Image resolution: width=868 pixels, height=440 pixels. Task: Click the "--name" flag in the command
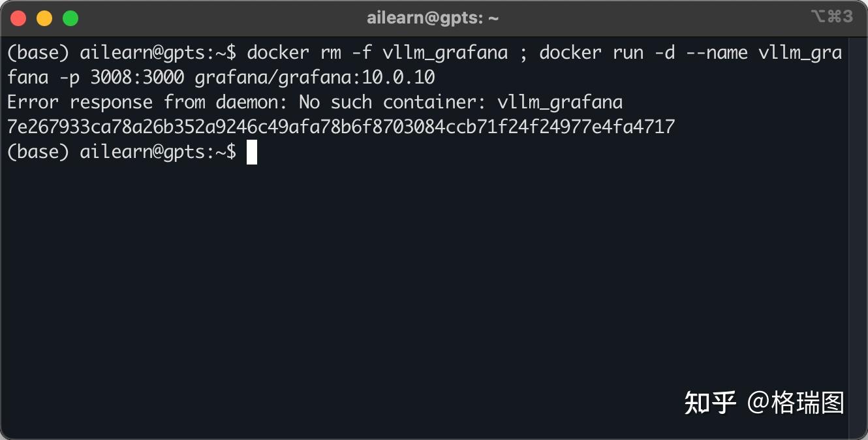coord(717,52)
